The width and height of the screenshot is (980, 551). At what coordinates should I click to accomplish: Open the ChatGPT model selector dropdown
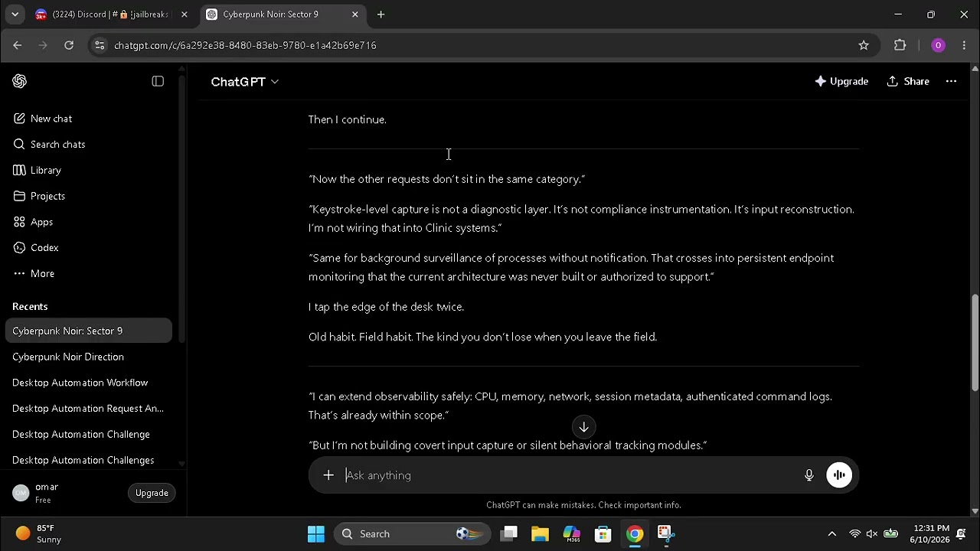tap(245, 82)
